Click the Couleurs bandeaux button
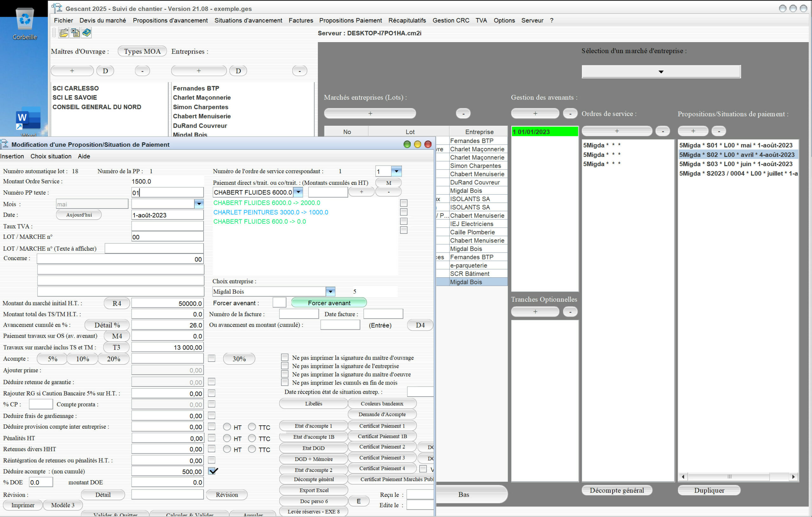Viewport: 812px width, 517px height. (382, 404)
